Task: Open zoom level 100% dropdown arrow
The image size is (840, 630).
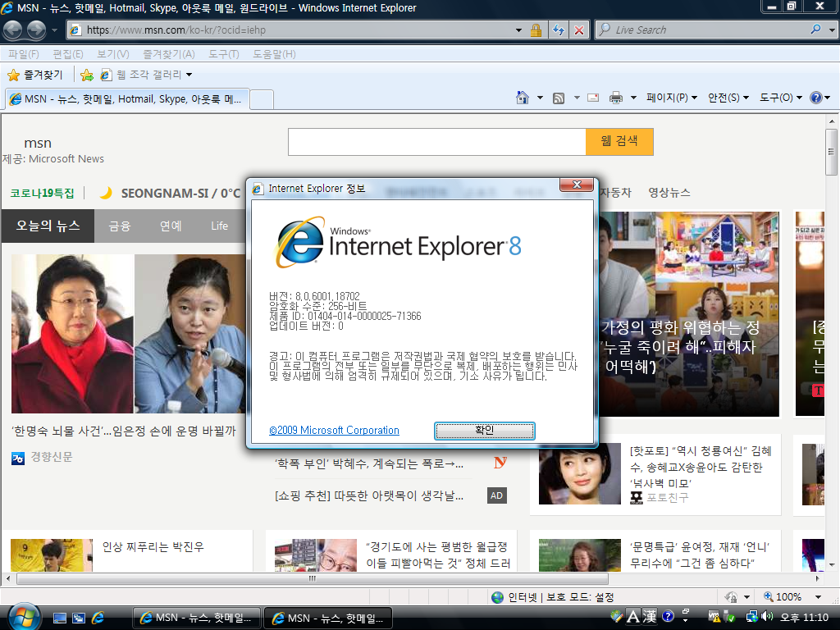Action: click(818, 597)
